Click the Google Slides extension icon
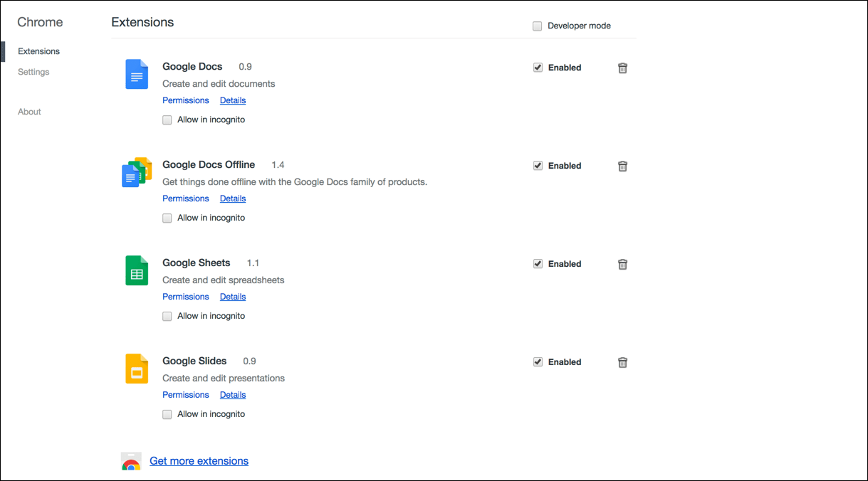 point(136,369)
